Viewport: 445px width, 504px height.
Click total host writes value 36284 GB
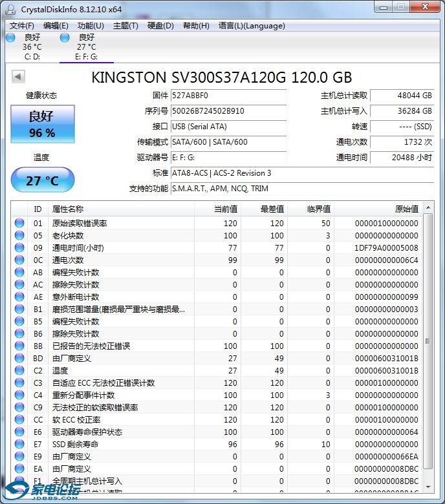tap(402, 111)
